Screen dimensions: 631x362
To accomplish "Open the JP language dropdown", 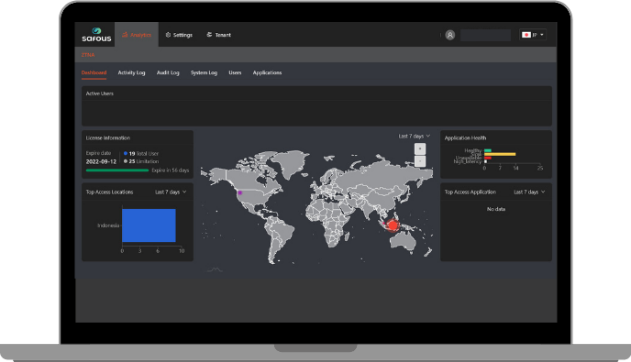I will click(x=532, y=35).
